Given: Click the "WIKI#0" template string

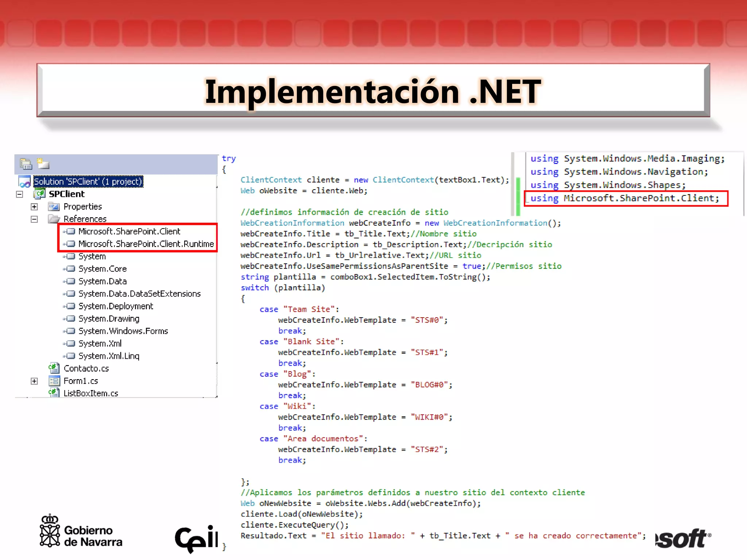Looking at the screenshot, I should click(x=429, y=417).
